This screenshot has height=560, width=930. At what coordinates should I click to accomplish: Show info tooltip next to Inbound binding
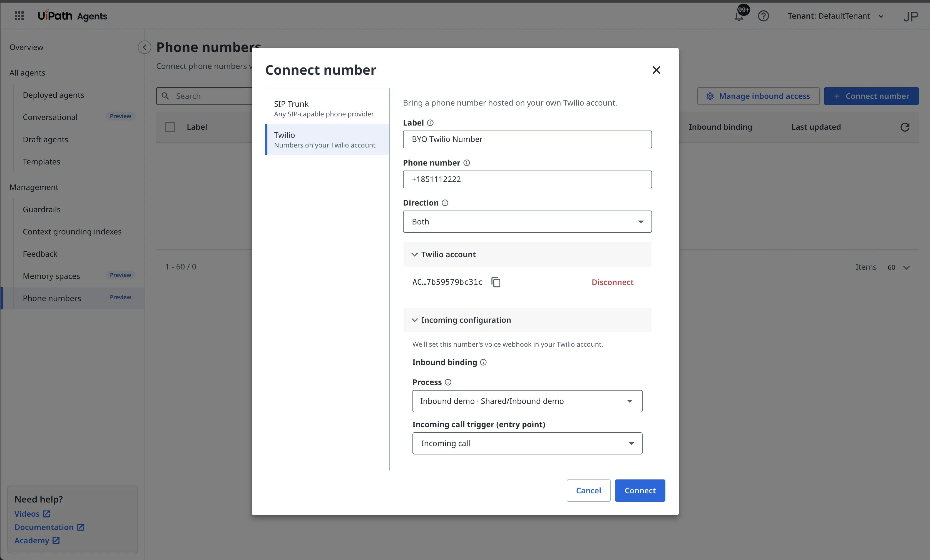point(483,362)
